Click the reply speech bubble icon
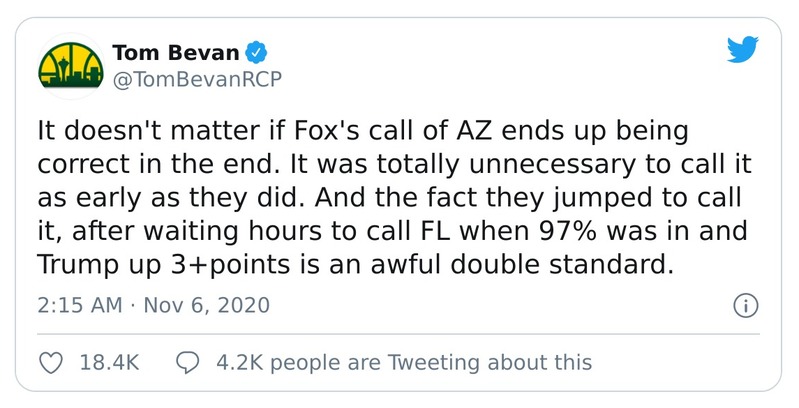This screenshot has width=799, height=408. [187, 362]
